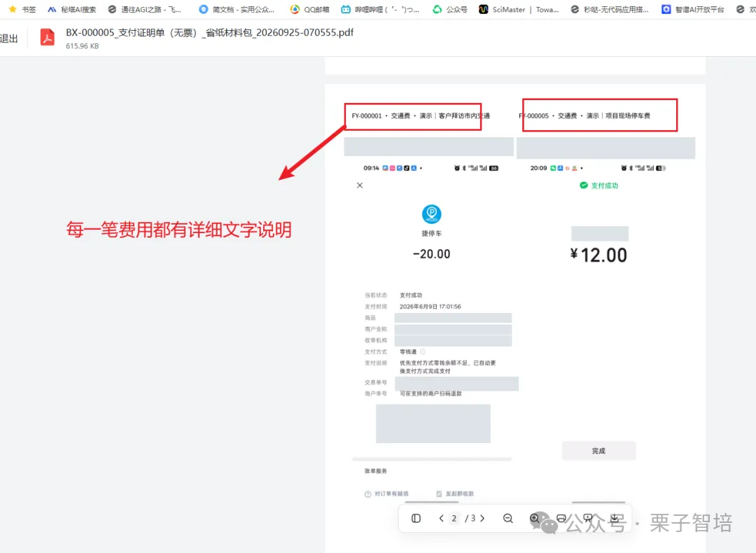Go to the previous PDF page
Screen dimensions: 756x553
pyautogui.click(x=441, y=518)
